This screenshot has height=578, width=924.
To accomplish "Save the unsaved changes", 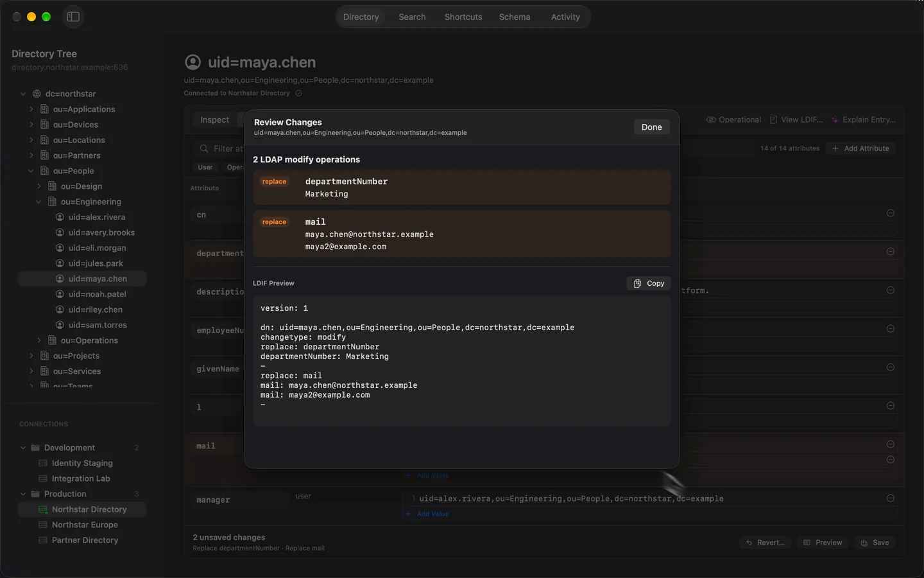I will [875, 543].
